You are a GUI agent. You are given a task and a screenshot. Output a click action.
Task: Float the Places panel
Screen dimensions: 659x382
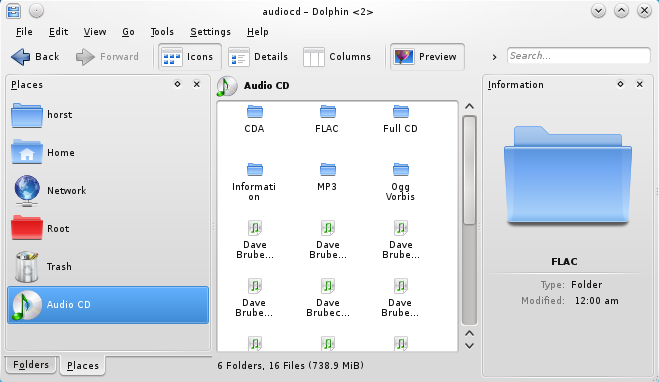pyautogui.click(x=177, y=84)
